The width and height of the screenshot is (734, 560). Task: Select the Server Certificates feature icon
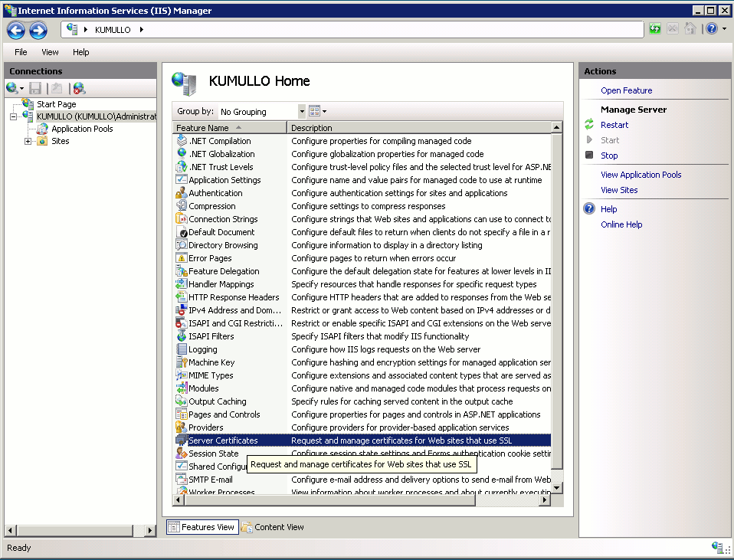tap(182, 440)
